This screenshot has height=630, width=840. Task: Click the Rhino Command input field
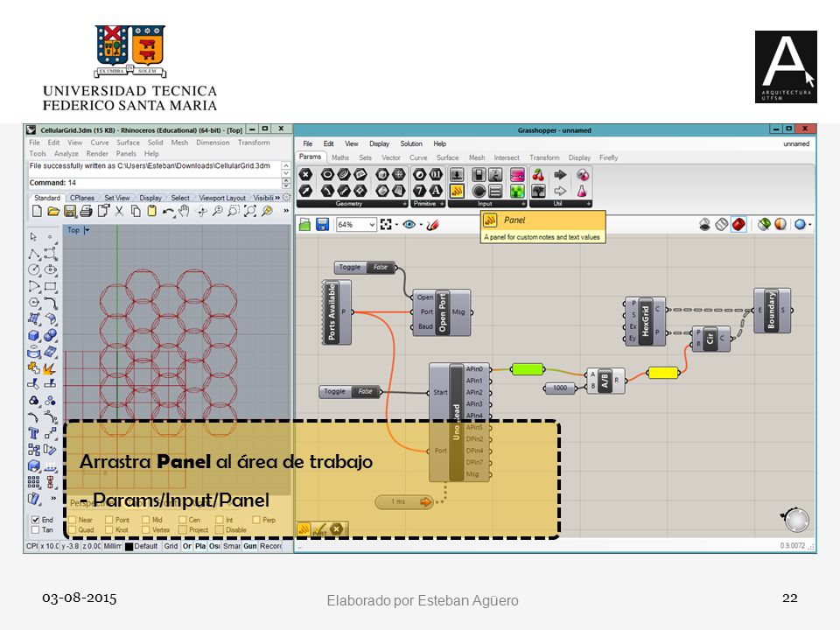155,183
